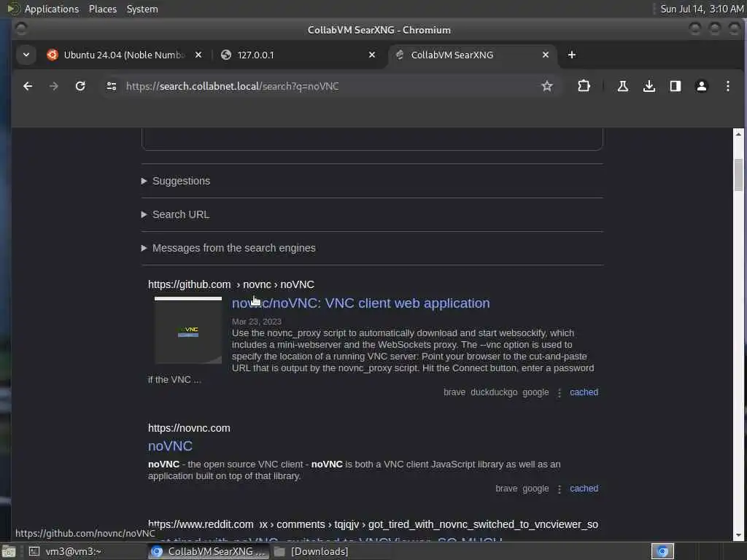This screenshot has width=747, height=560.
Task: Open novnc/noVNC: VNC client web application link
Action: [x=360, y=303]
